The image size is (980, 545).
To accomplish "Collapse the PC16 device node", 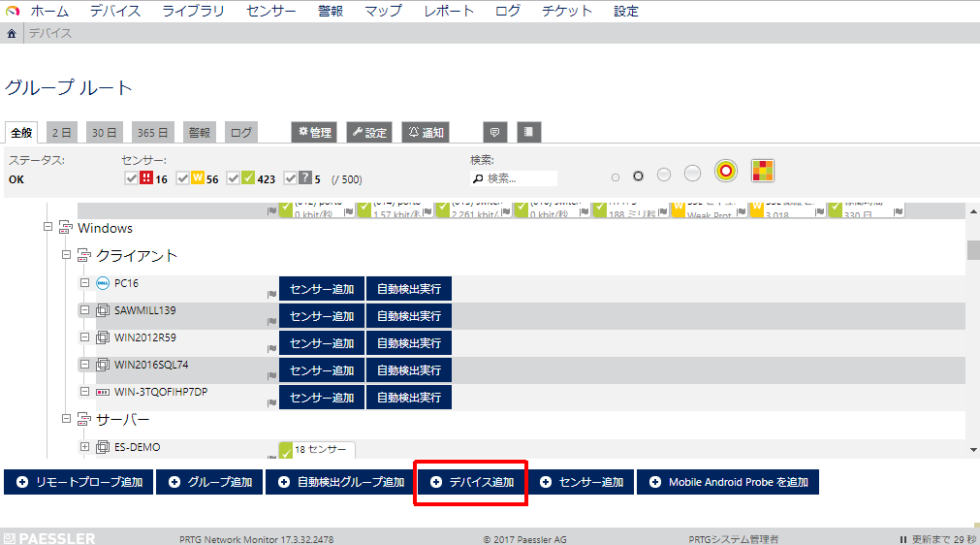I will (x=84, y=282).
